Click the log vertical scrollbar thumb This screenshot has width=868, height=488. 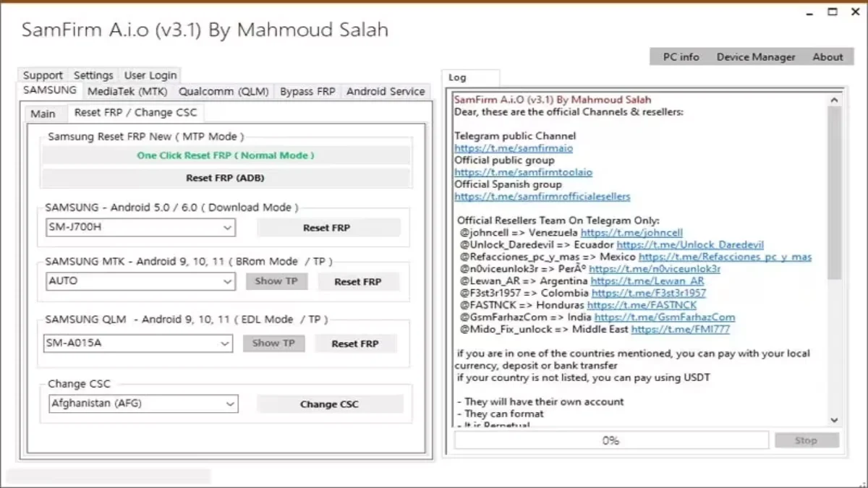[x=834, y=194]
